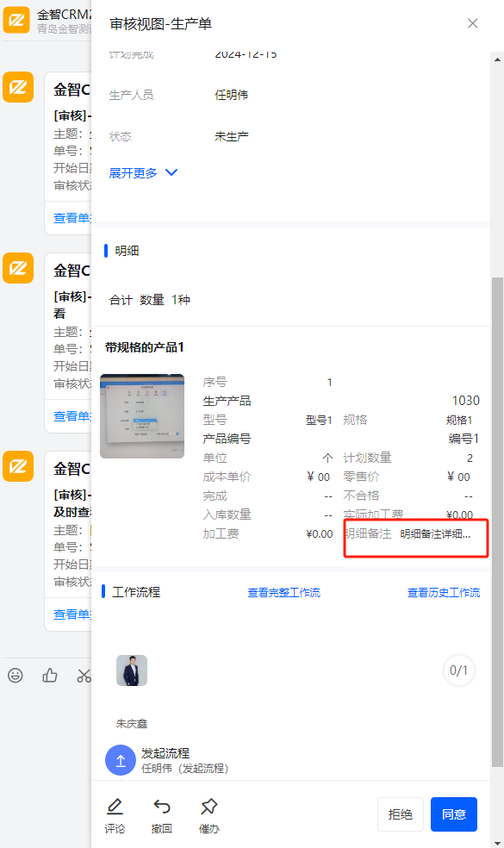Open 查看历史工作流 link
Image resolution: width=504 pixels, height=848 pixels.
click(x=444, y=593)
